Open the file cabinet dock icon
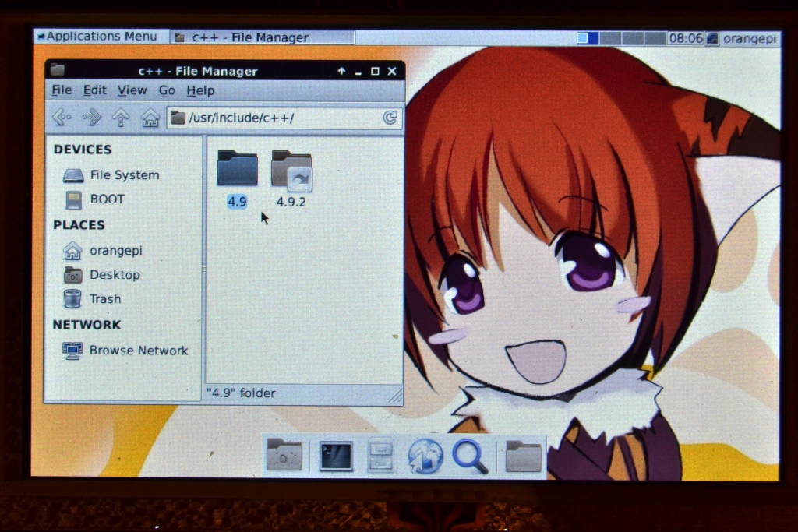Image resolution: width=798 pixels, height=532 pixels. (380, 454)
